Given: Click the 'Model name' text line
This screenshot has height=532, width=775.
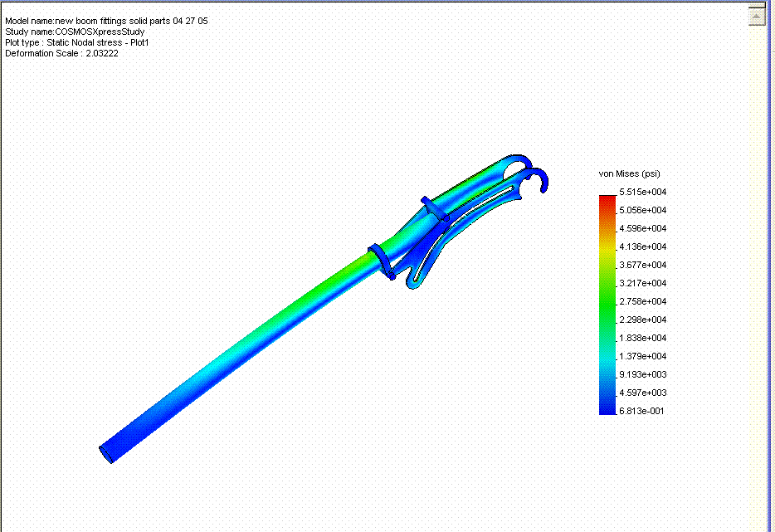Looking at the screenshot, I should pyautogui.click(x=106, y=21).
